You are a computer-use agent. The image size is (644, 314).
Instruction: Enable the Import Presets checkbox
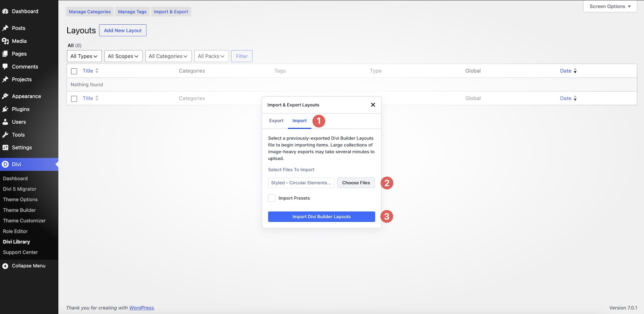click(272, 198)
